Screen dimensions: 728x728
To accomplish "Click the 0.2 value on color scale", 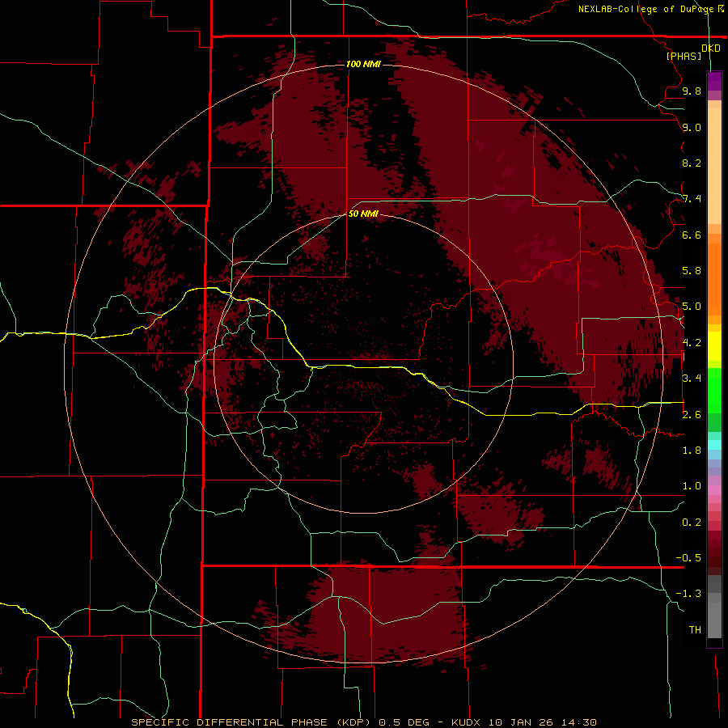I will click(x=692, y=523).
